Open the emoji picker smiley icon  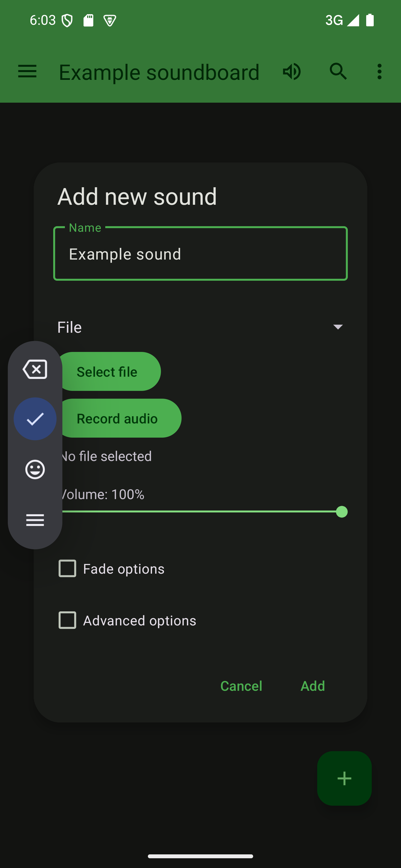point(35,469)
